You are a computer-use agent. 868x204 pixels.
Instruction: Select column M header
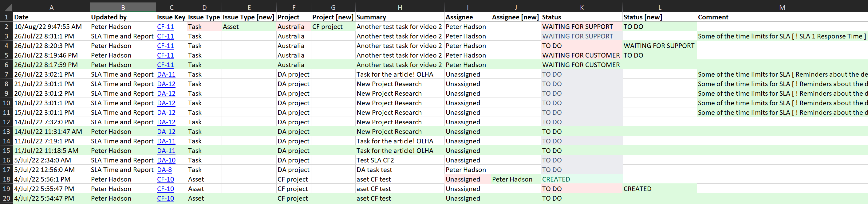(x=782, y=7)
